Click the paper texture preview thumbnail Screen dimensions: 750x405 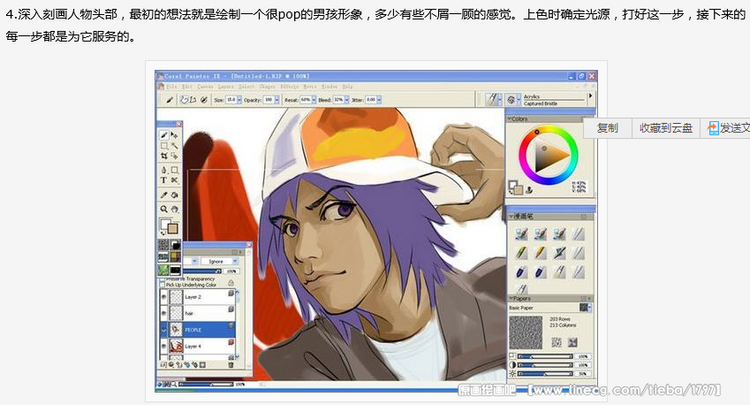click(x=526, y=332)
